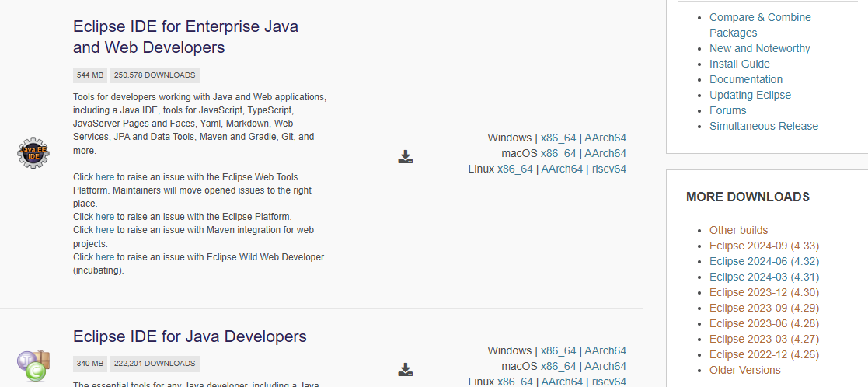Click the MORE DOWNLOADS heading
This screenshot has height=387, width=868.
pos(748,197)
